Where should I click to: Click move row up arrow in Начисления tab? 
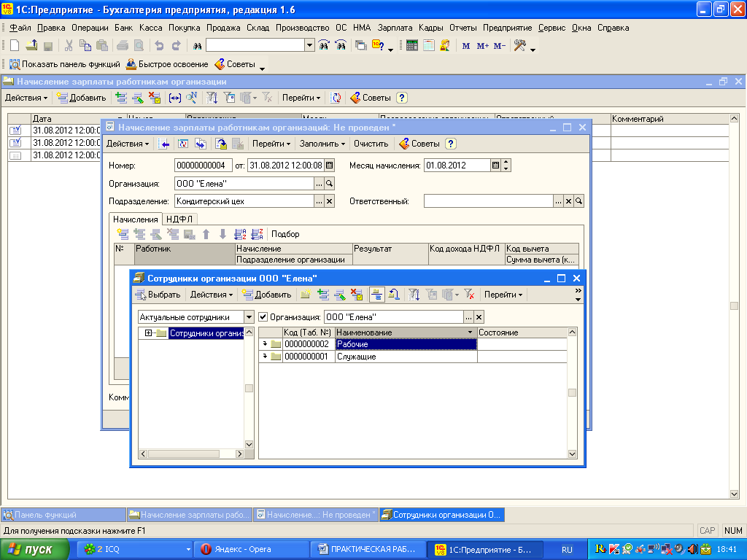click(x=206, y=234)
